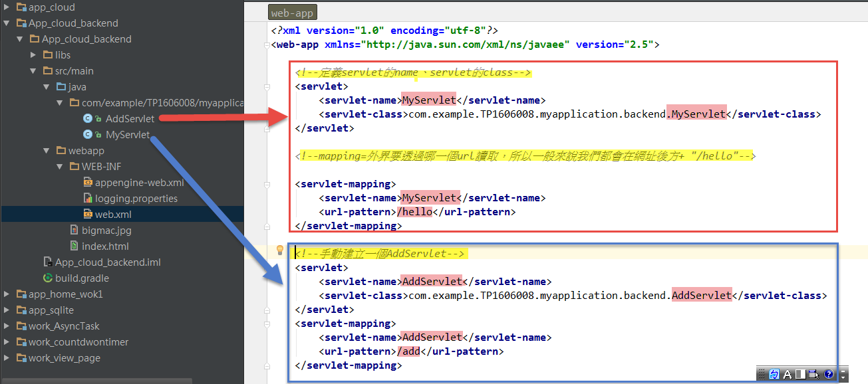Click the web-app breadcrumb tag

[x=293, y=13]
